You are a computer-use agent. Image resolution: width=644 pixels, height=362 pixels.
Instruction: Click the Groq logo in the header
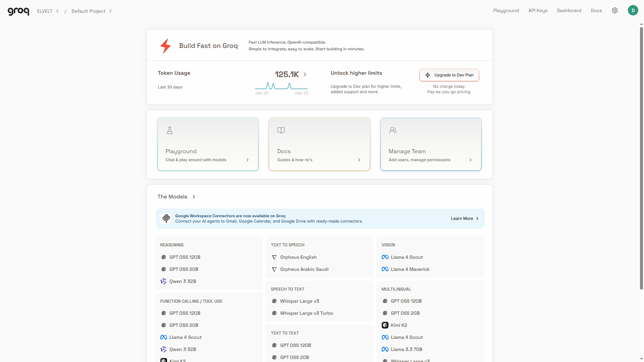click(x=18, y=11)
